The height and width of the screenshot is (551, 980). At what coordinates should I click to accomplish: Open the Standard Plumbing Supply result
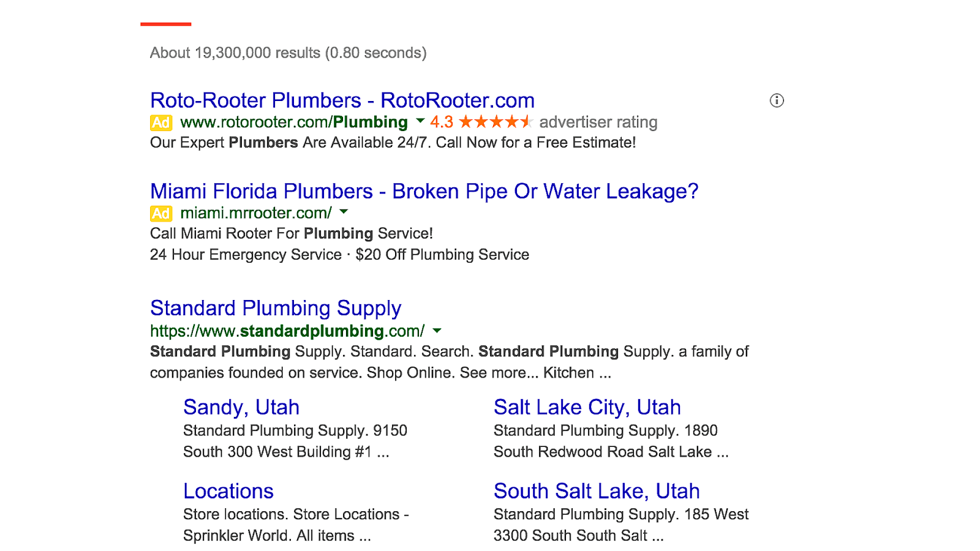pos(274,308)
